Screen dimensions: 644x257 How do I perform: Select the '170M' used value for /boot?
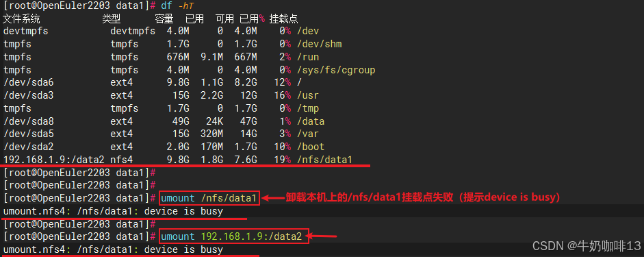pos(212,147)
